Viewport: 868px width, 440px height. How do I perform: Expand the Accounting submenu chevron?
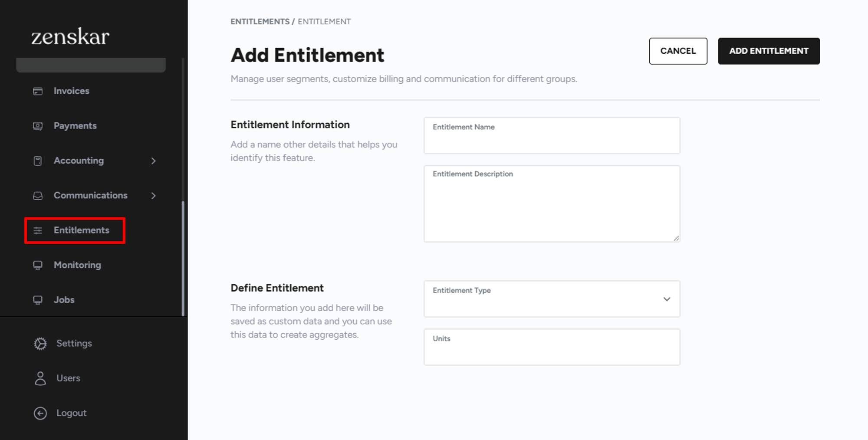click(x=154, y=161)
